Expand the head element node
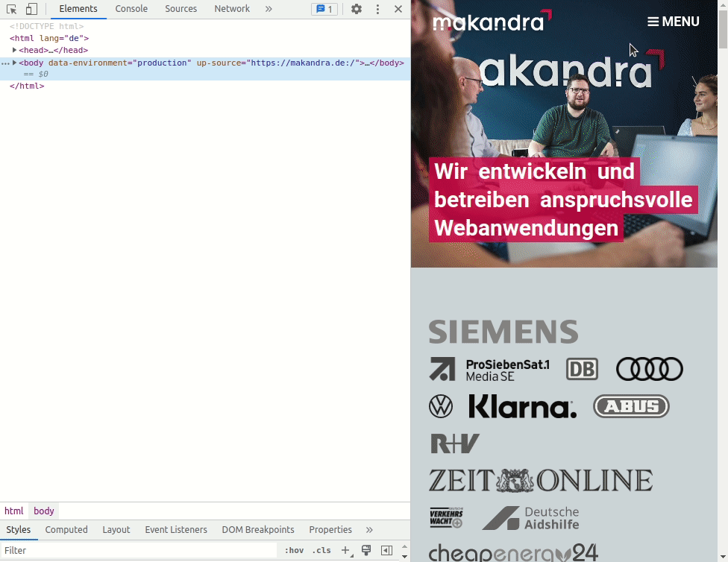 click(x=14, y=50)
